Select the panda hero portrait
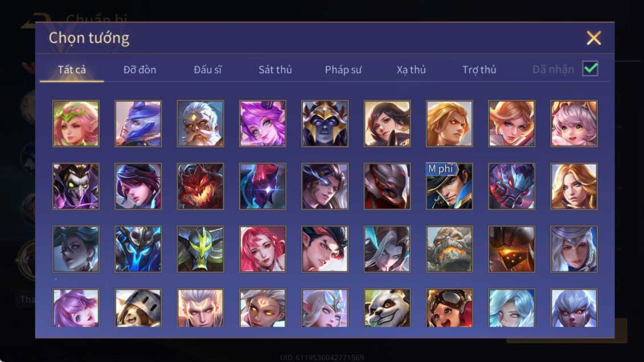Screen dimensions: 644x362 (387, 308)
